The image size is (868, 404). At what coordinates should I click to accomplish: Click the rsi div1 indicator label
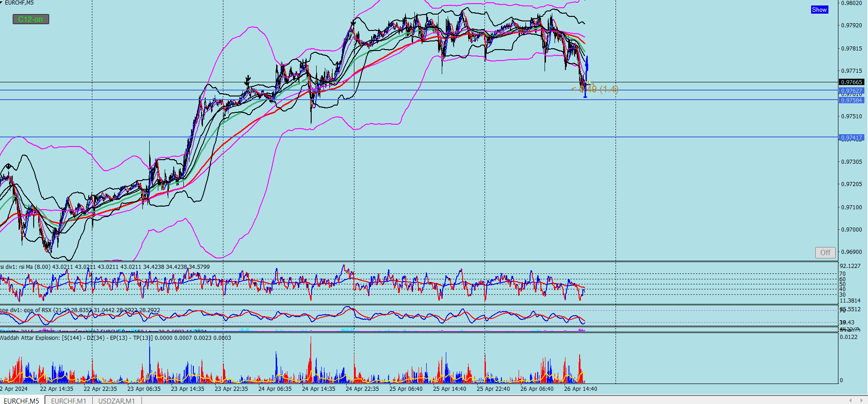[105, 267]
